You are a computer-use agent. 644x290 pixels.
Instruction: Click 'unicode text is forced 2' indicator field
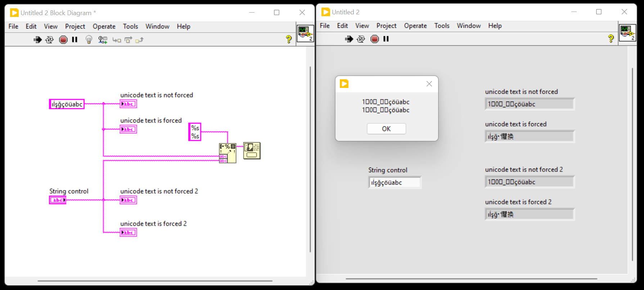[530, 214]
